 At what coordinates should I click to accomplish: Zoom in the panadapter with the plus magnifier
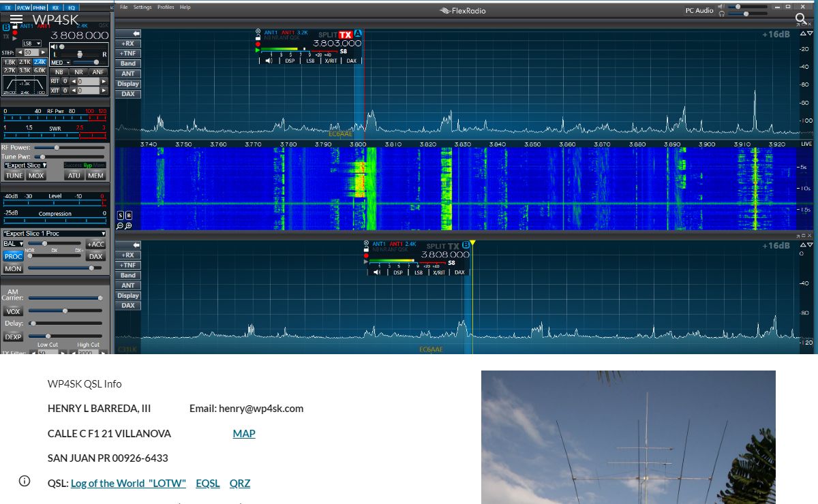[128, 226]
